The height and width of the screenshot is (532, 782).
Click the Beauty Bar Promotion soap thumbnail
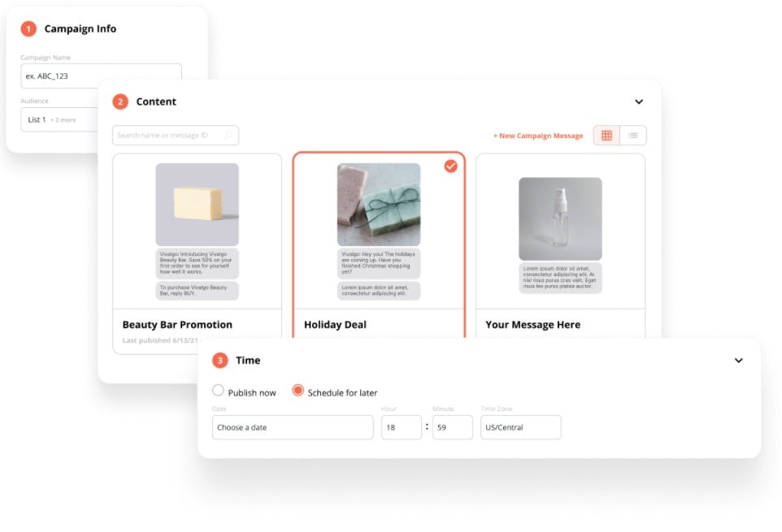click(x=198, y=203)
